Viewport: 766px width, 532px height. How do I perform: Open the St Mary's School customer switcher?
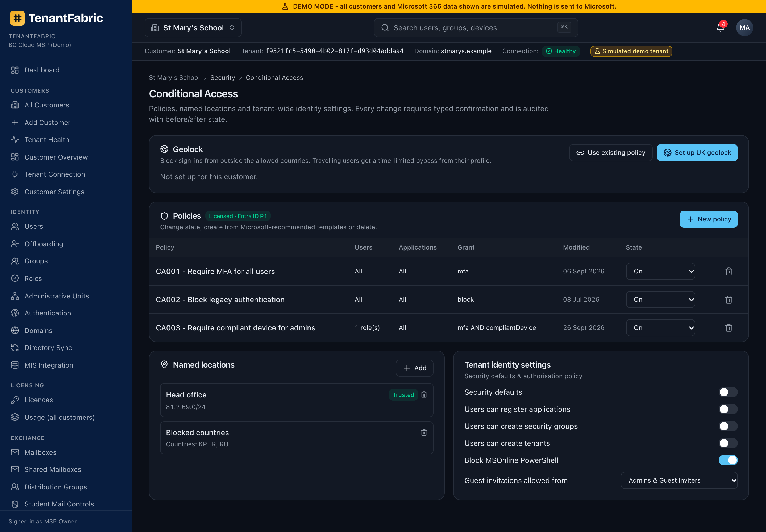(193, 28)
